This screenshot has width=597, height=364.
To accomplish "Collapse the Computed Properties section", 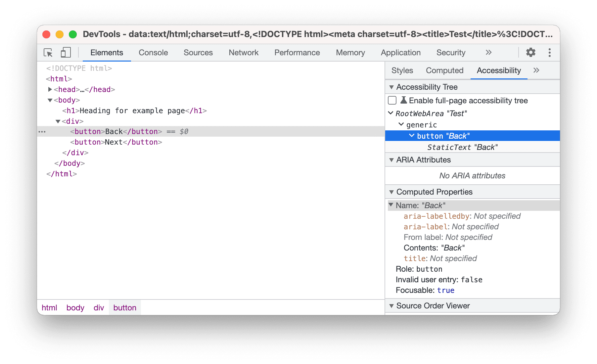I will pos(392,192).
